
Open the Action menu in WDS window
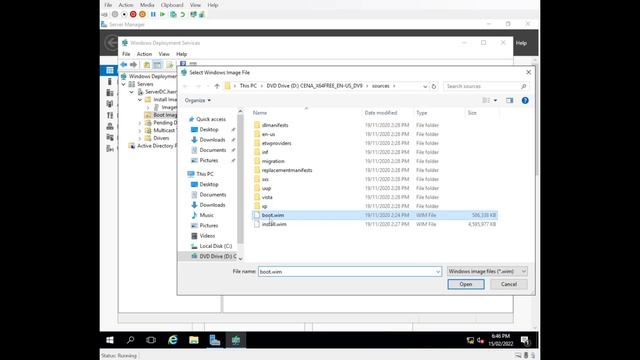144,54
